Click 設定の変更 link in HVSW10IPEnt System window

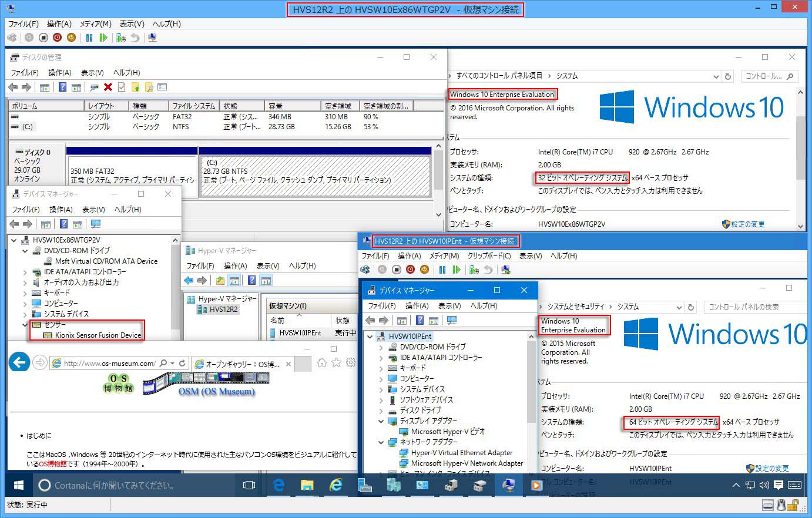772,468
